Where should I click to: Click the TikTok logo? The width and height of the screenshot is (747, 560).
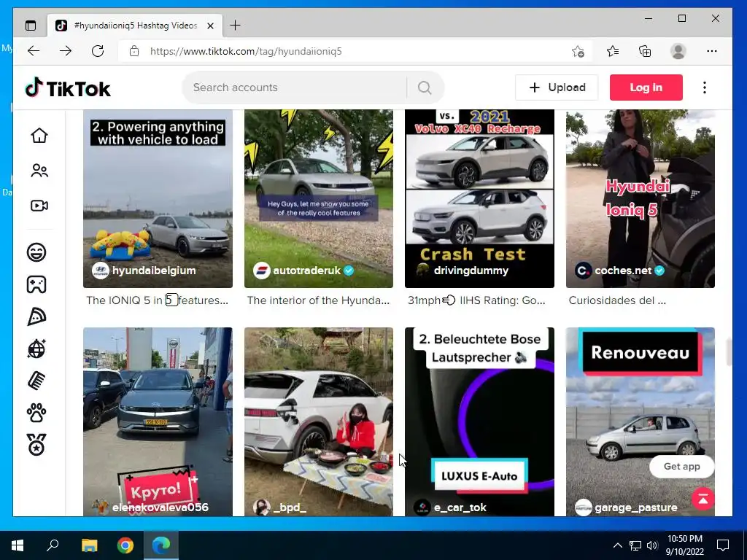click(68, 87)
